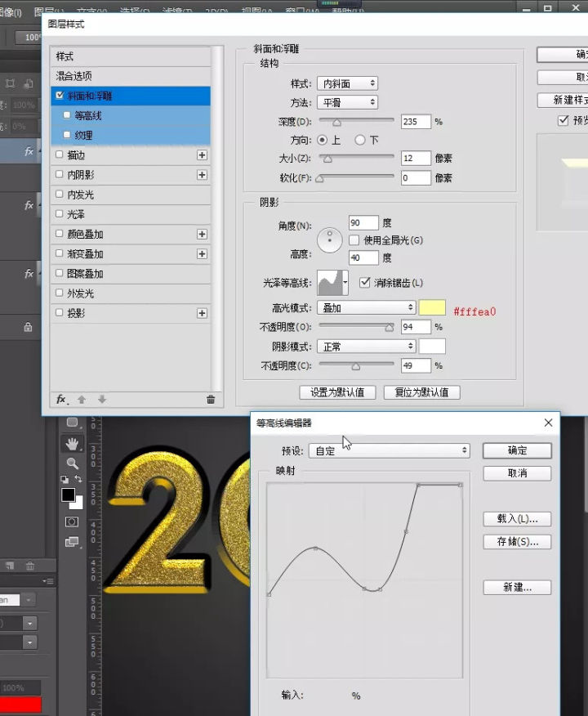Viewport: 588px width, 716px height.
Task: Check the 外发光 effect checkbox
Action: tap(59, 293)
